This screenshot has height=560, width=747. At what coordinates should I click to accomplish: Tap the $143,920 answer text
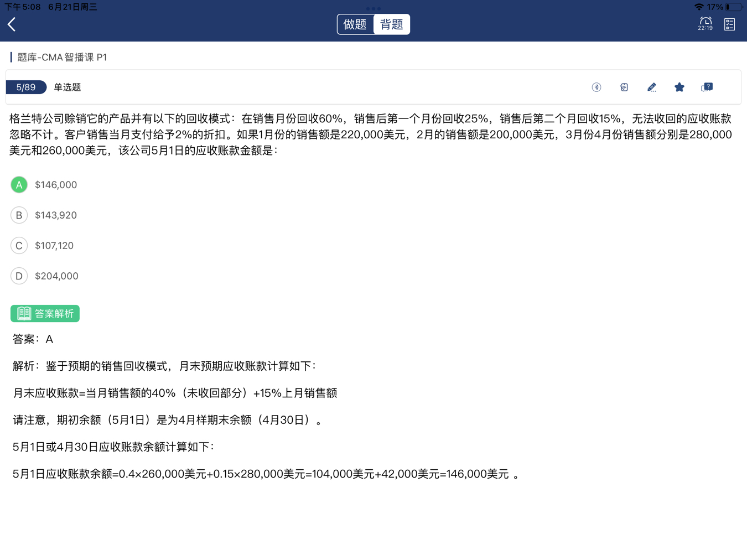(x=56, y=215)
